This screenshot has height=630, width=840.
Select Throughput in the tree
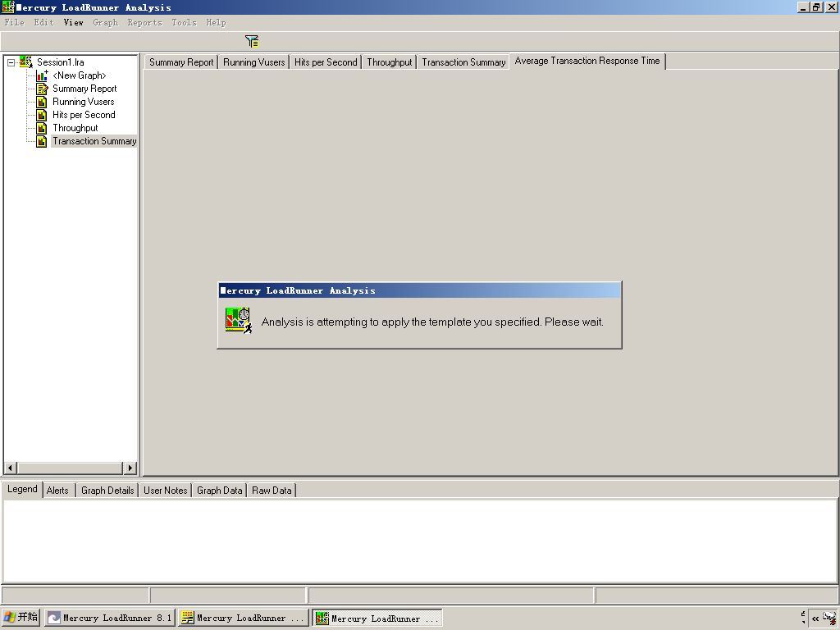pyautogui.click(x=75, y=128)
